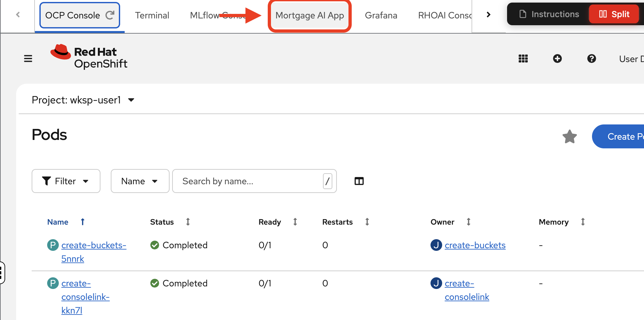Open the application launcher grid icon

pos(523,59)
